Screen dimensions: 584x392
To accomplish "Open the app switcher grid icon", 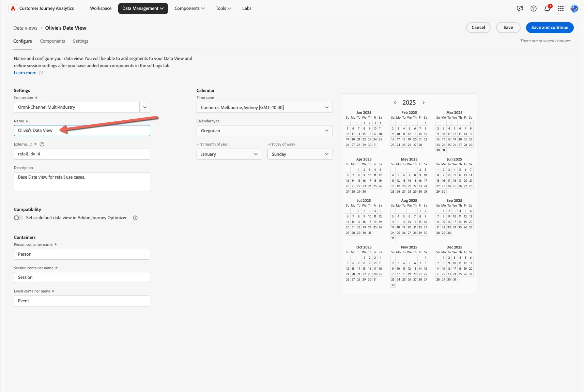I will click(561, 9).
